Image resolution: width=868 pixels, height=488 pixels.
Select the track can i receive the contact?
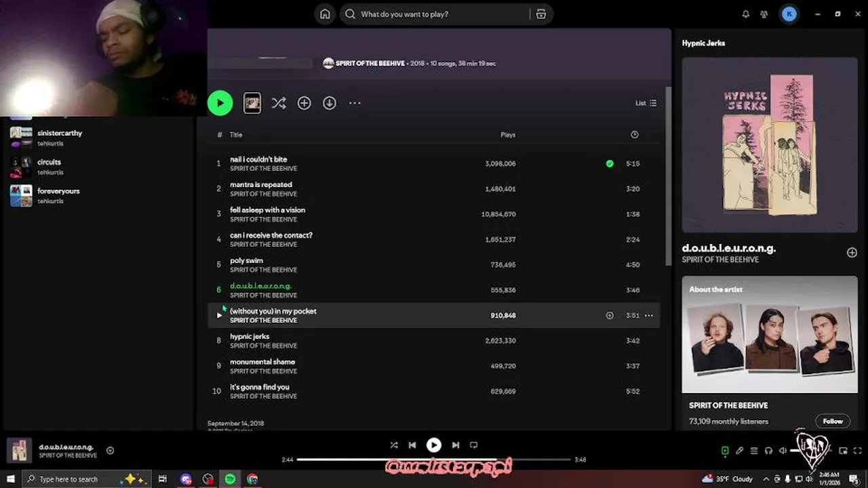pos(271,235)
